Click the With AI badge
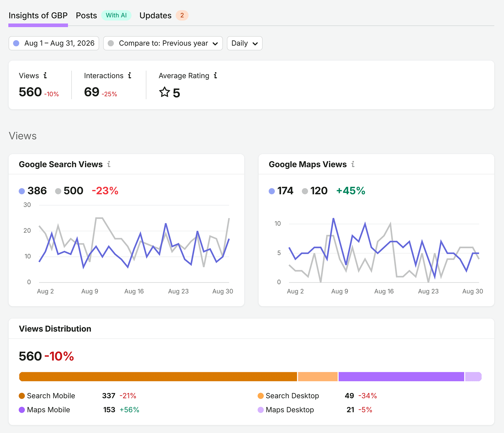This screenshot has width=504, height=433. point(116,15)
